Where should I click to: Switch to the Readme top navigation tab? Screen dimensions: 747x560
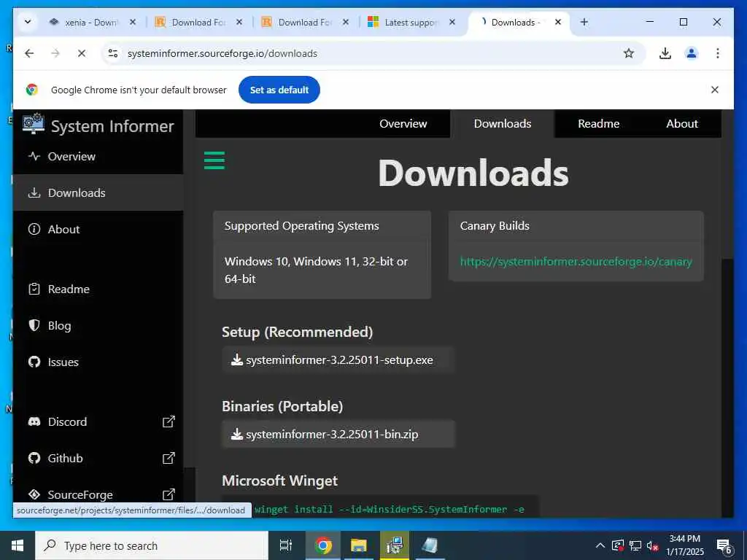pos(598,124)
